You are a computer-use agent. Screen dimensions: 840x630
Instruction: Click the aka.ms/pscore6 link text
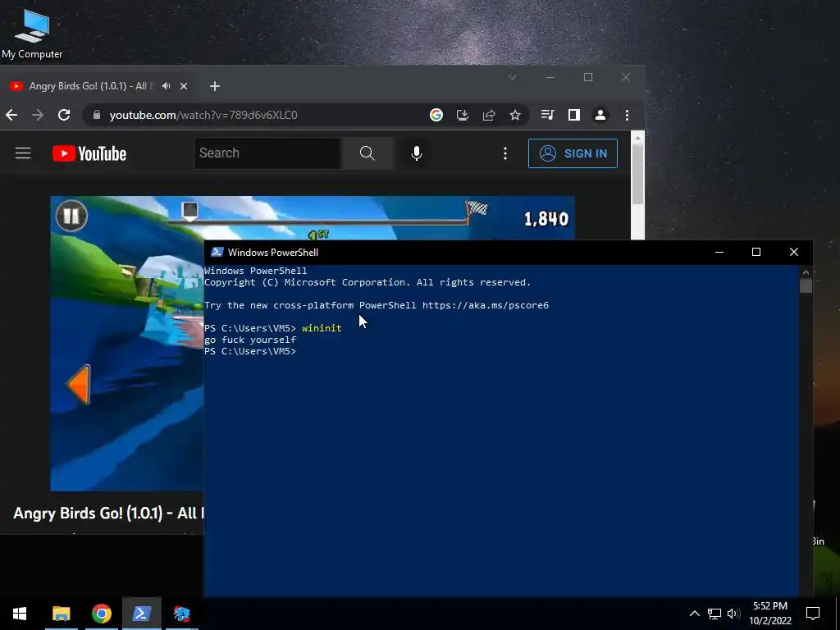486,305
